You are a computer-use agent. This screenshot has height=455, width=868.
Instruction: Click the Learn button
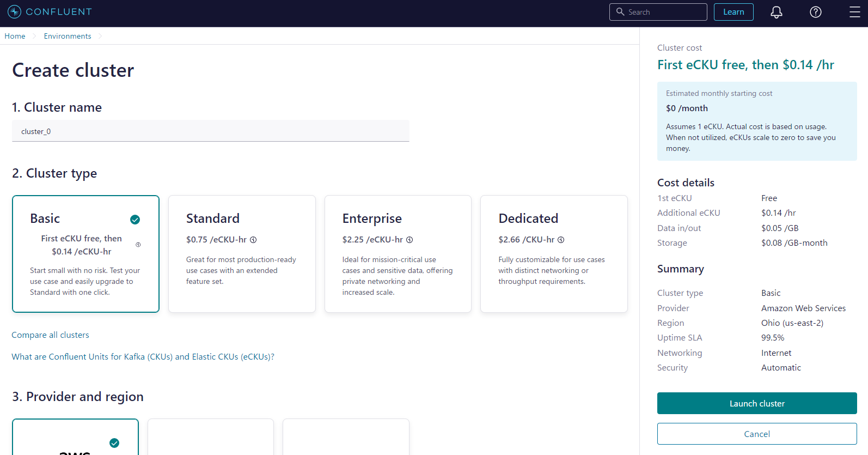click(x=733, y=12)
